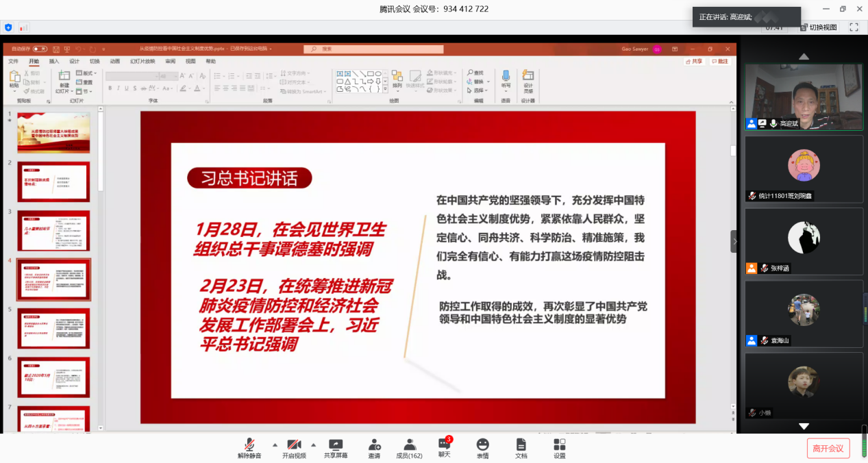Screen dimensions: 868x463
Task: Click the 离开会议 leave meeting button
Action: click(x=828, y=448)
